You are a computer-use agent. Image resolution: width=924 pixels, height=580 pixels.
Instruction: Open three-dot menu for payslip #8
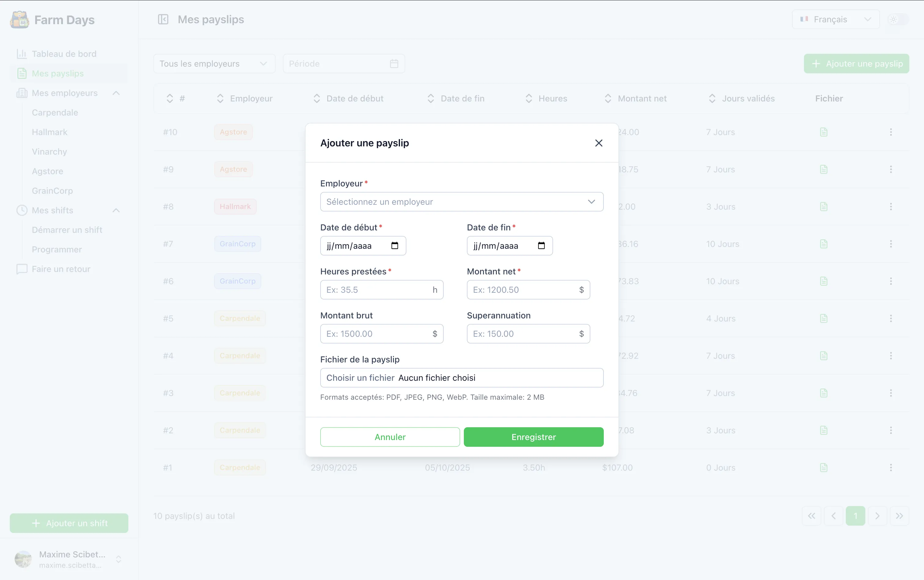(891, 207)
